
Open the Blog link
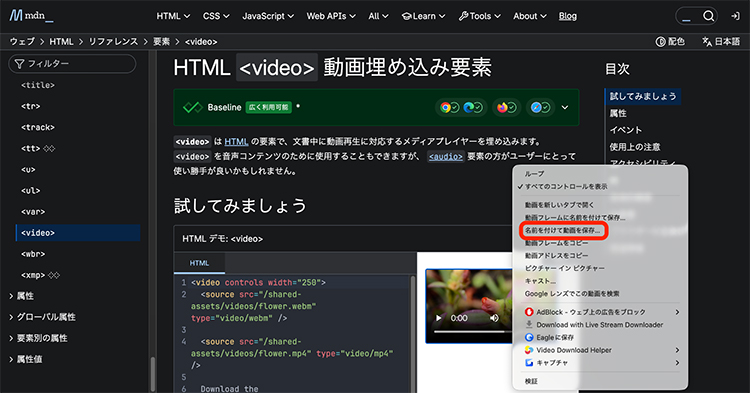[567, 16]
